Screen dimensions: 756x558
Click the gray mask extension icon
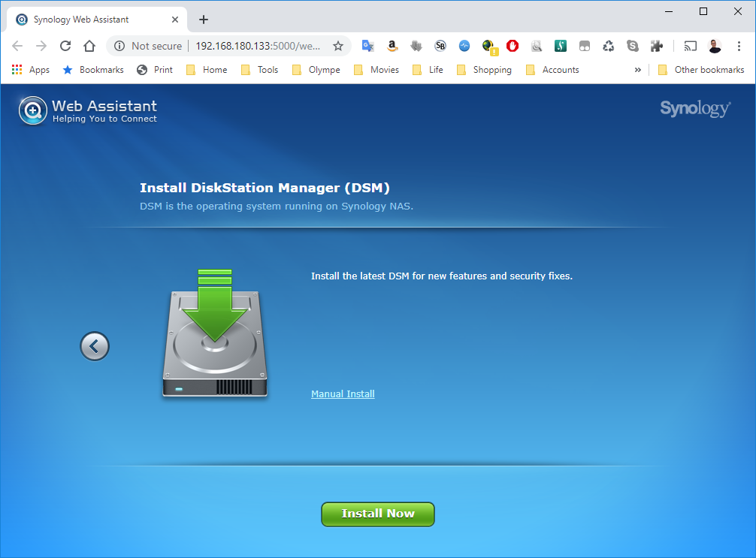585,46
